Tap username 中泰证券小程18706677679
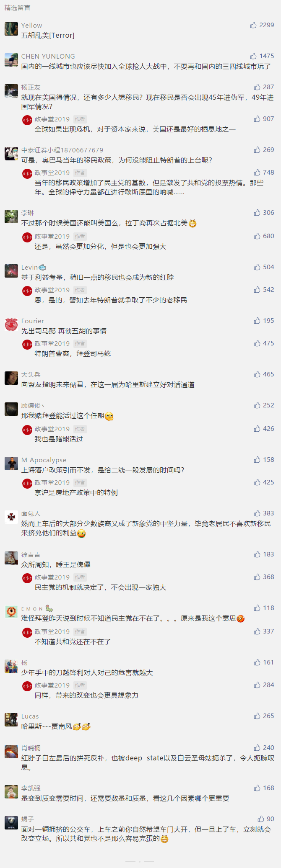281x868 pixels. point(62,150)
